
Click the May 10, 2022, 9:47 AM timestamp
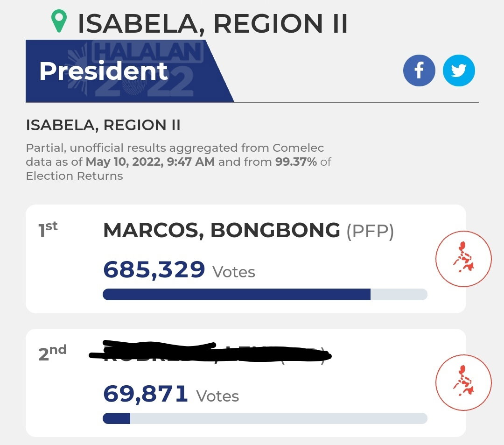tap(150, 162)
